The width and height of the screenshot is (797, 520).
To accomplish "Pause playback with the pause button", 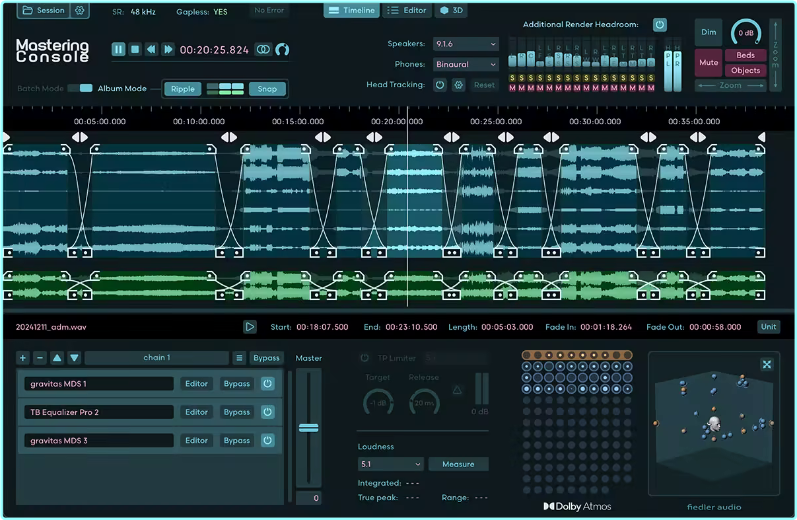I will (119, 49).
